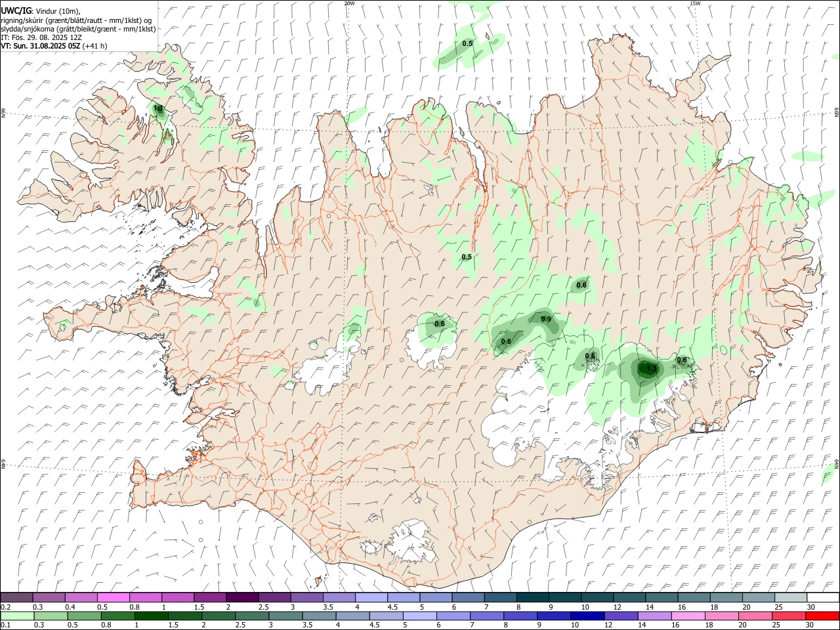
Task: Select lower legend navy swatch between 10 and 12
Action: pos(587,616)
